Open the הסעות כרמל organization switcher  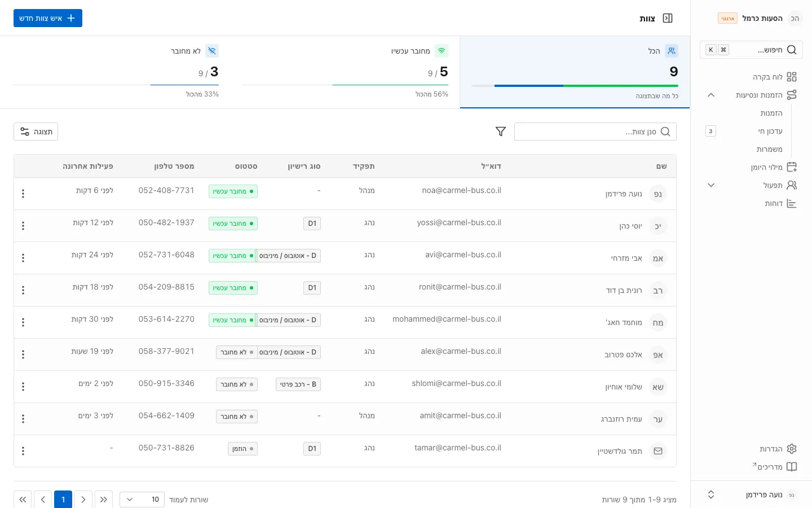coord(760,18)
